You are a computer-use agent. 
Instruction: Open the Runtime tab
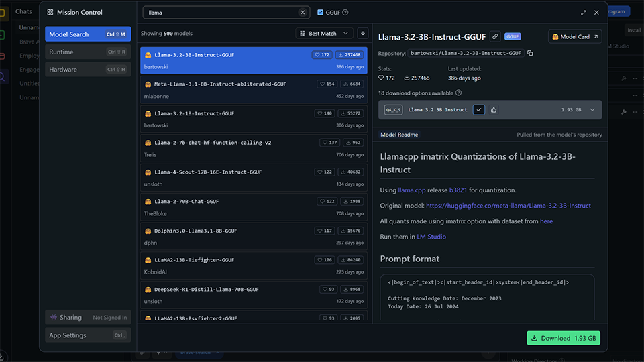88,52
